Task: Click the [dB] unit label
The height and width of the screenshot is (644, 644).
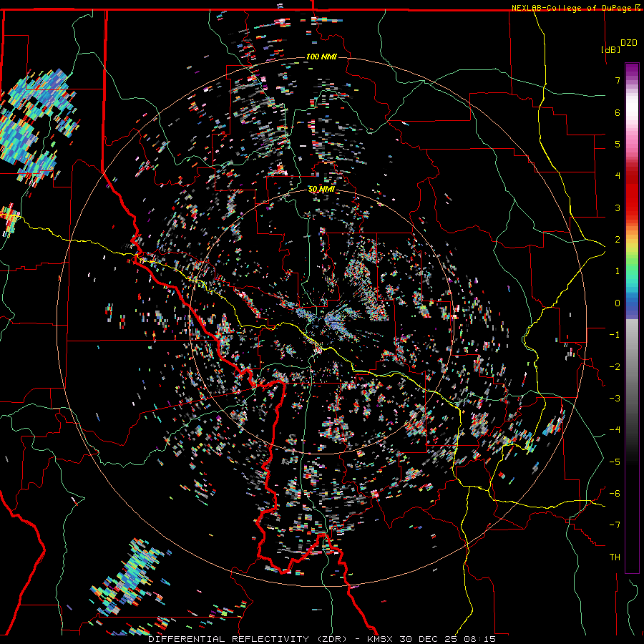Action: click(x=610, y=49)
